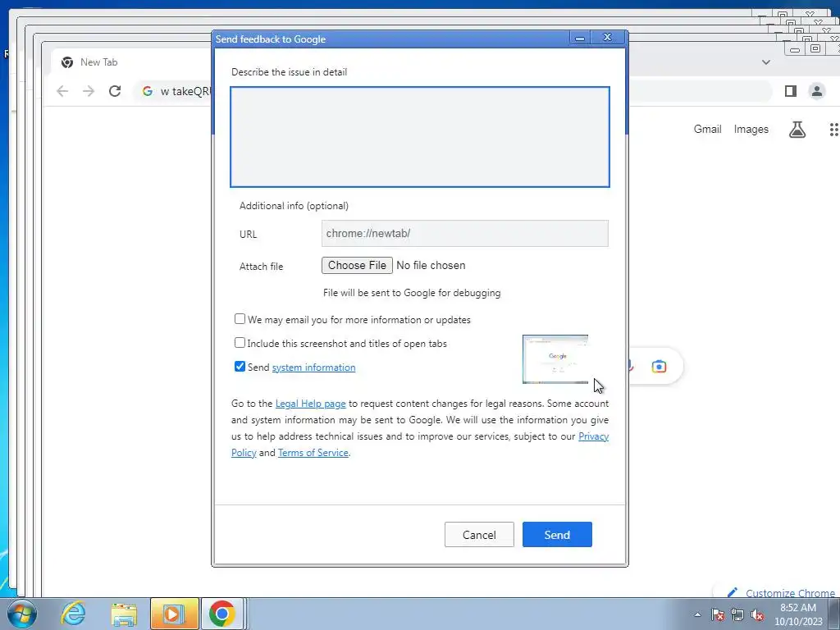840x630 pixels.
Task: Open Windows Media Player taskbar icon
Action: pos(174,614)
